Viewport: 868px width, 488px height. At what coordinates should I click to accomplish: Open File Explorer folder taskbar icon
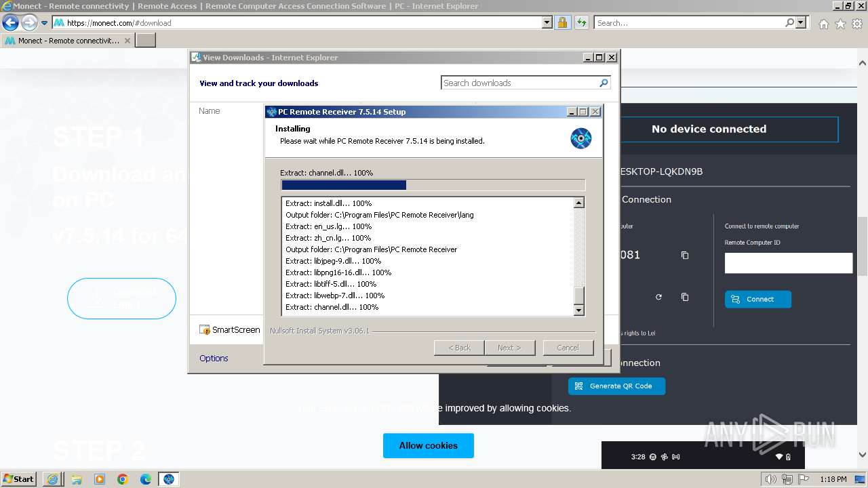[x=77, y=479]
